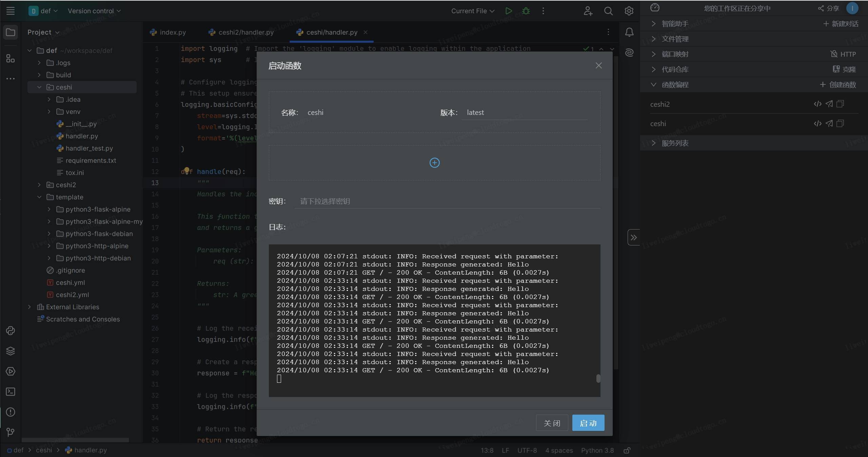Viewport: 868px width, 457px height.
Task: Click the 版本 latest input field
Action: pos(524,113)
